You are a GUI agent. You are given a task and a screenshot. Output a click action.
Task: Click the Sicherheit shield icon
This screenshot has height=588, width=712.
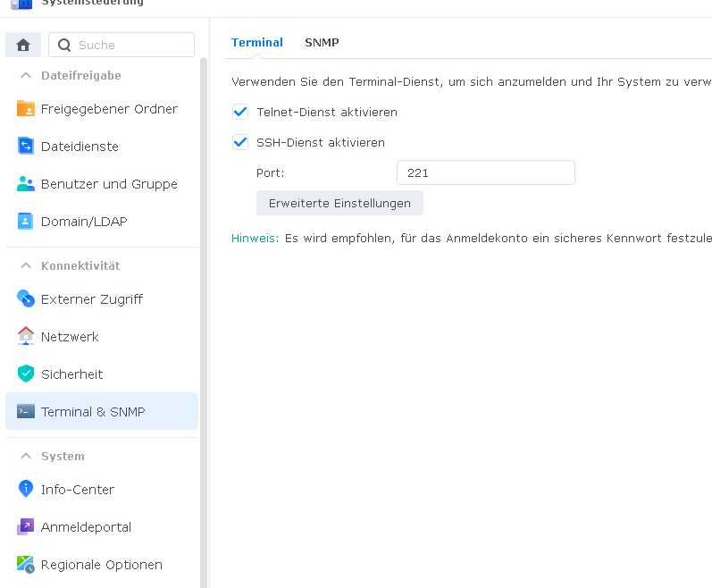(25, 374)
